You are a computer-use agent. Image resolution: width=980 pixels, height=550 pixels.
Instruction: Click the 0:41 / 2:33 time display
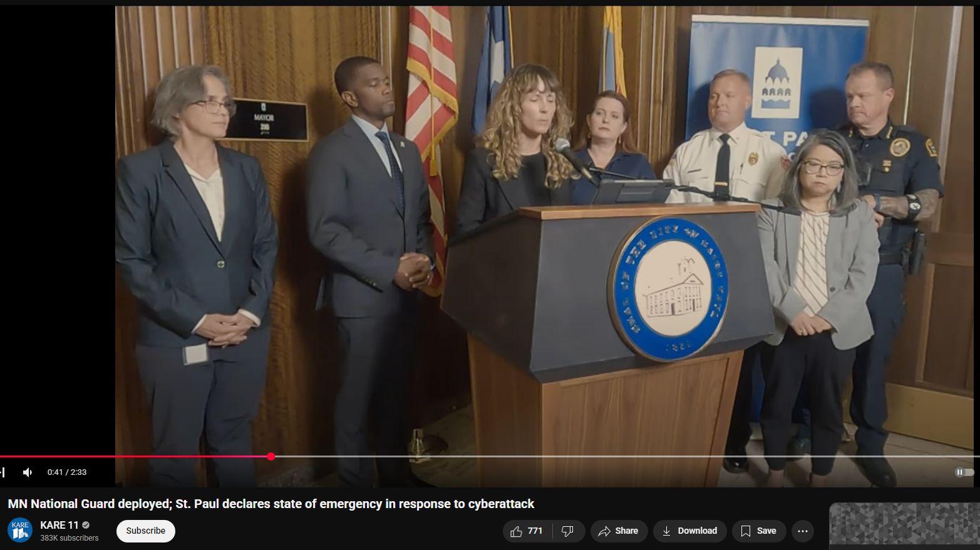pos(67,472)
